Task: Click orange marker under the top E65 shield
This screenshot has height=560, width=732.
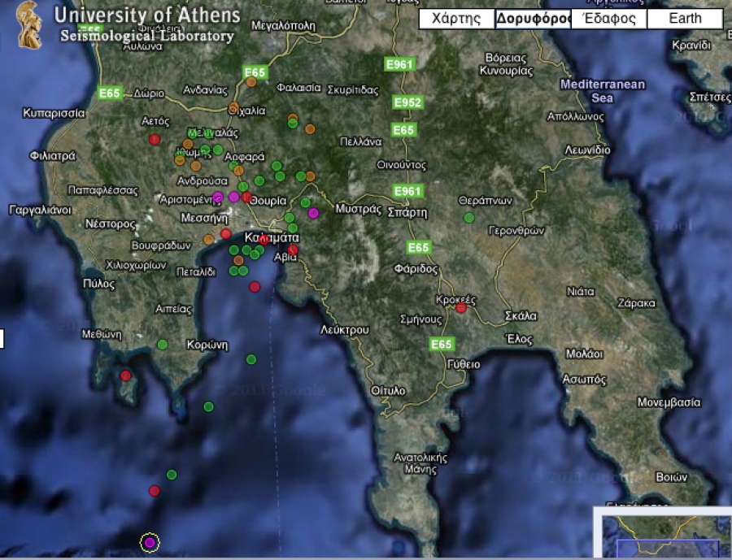Action: (251, 81)
